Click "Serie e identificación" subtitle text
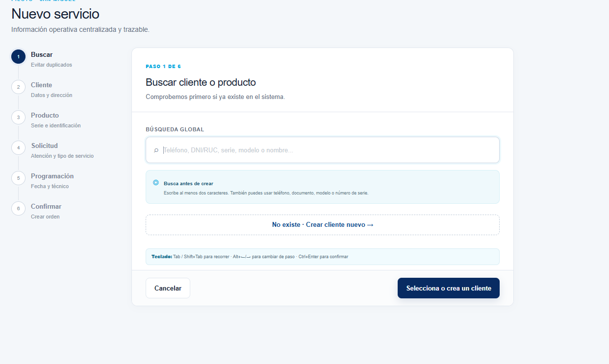 56,125
